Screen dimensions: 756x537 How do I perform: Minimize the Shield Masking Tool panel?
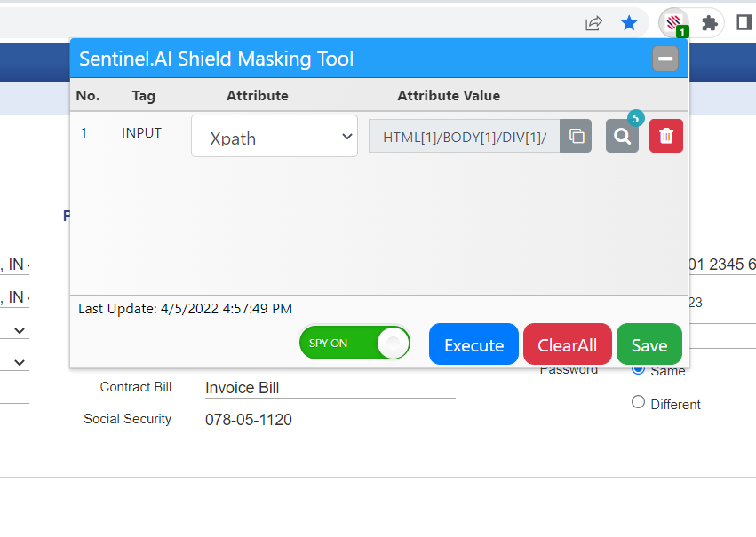pos(664,59)
